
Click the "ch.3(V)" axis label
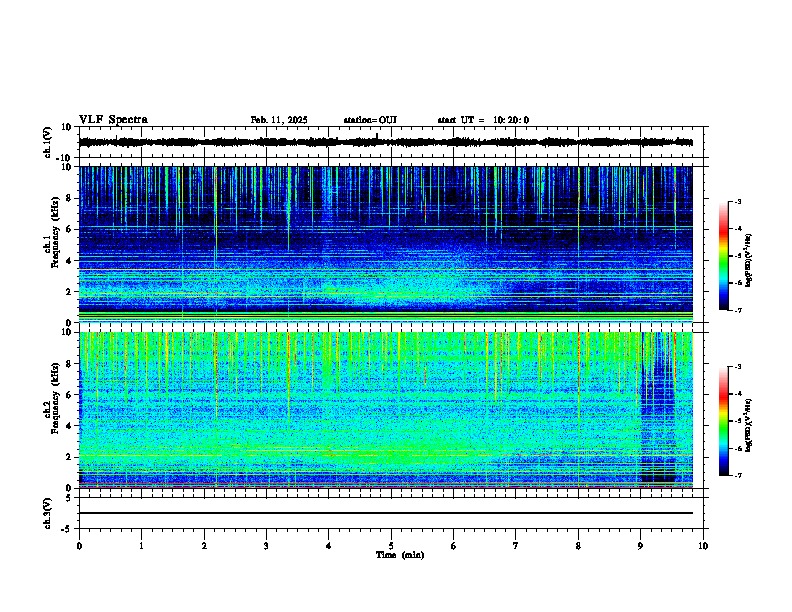[x=48, y=513]
